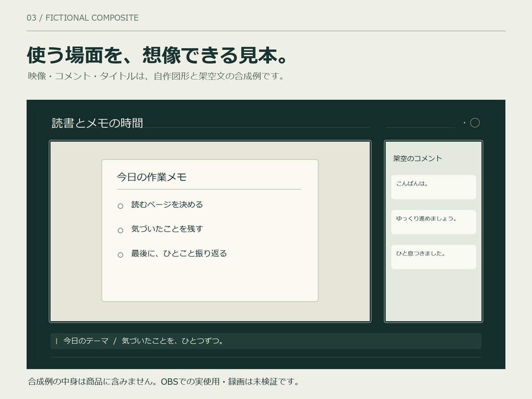
Task: Select the text 気づいたことを残す
Action: (x=167, y=229)
